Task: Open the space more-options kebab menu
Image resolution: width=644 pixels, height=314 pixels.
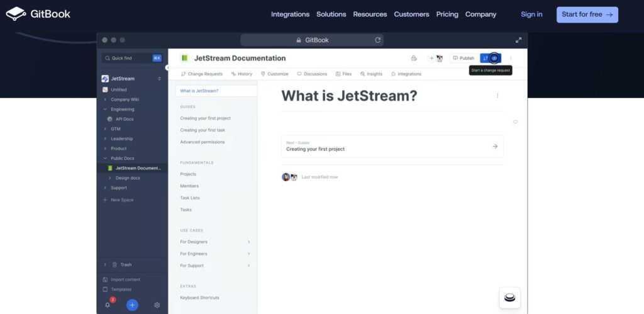Action: [511, 58]
